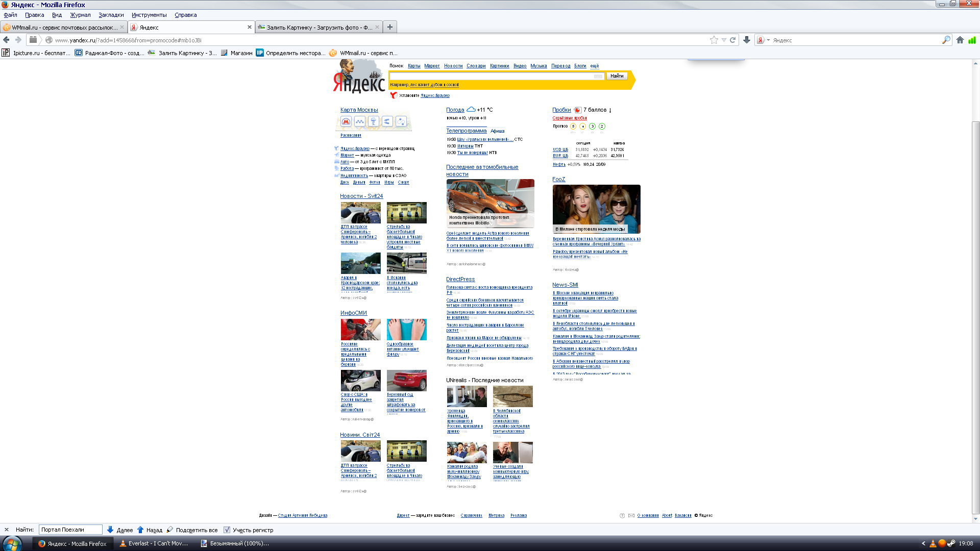Screen dimensions: 980x551
Task: Show hidden tray icons arrow
Action: click(923, 543)
